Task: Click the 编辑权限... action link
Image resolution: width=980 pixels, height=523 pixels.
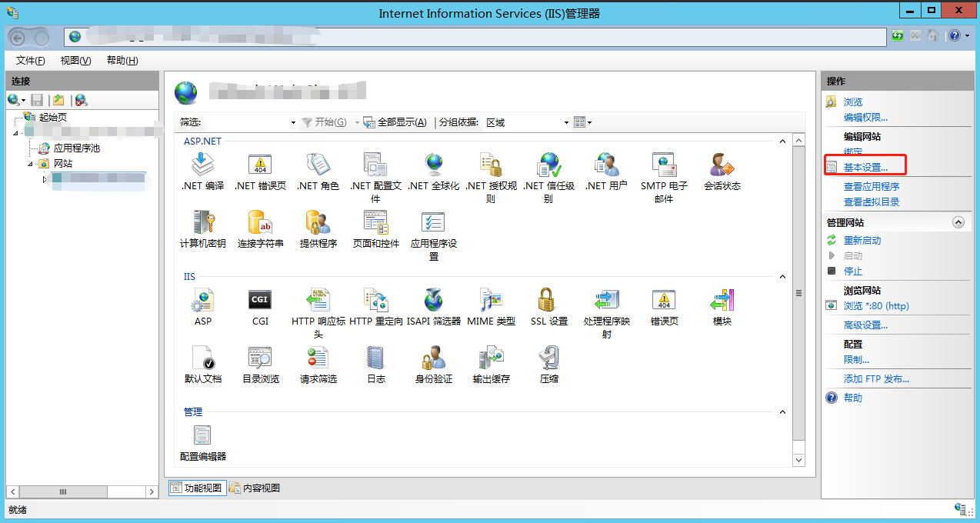Action: coord(865,117)
